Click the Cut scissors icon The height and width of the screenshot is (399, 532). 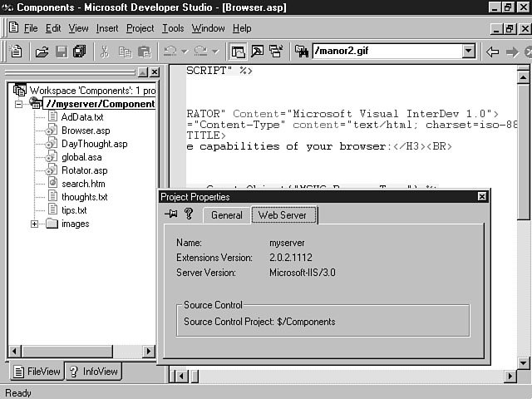(x=105, y=52)
